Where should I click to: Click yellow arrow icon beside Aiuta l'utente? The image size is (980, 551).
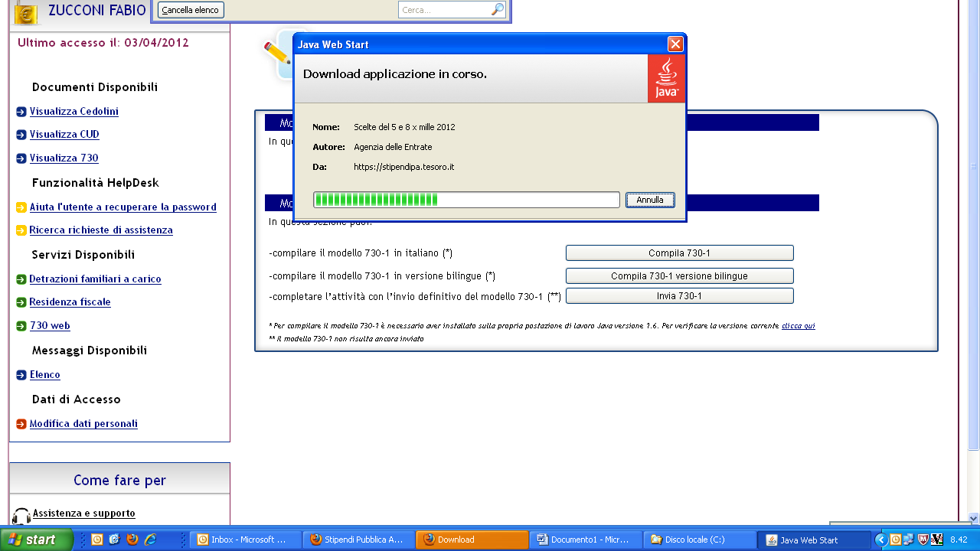(21, 207)
